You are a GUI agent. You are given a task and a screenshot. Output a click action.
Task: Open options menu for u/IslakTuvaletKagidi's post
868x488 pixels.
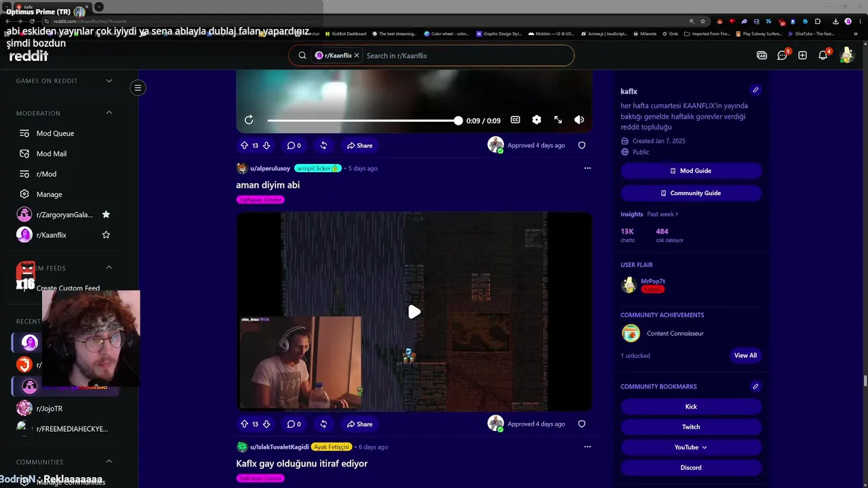point(587,447)
